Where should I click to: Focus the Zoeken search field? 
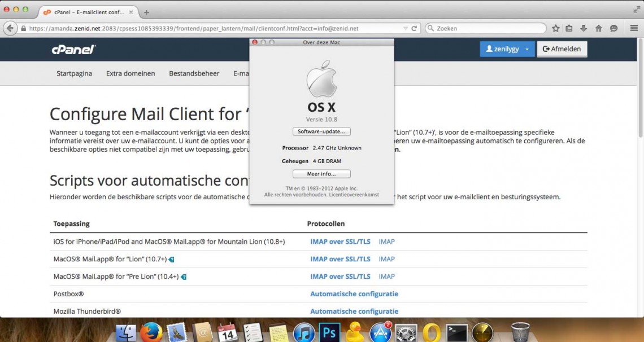[x=485, y=28]
